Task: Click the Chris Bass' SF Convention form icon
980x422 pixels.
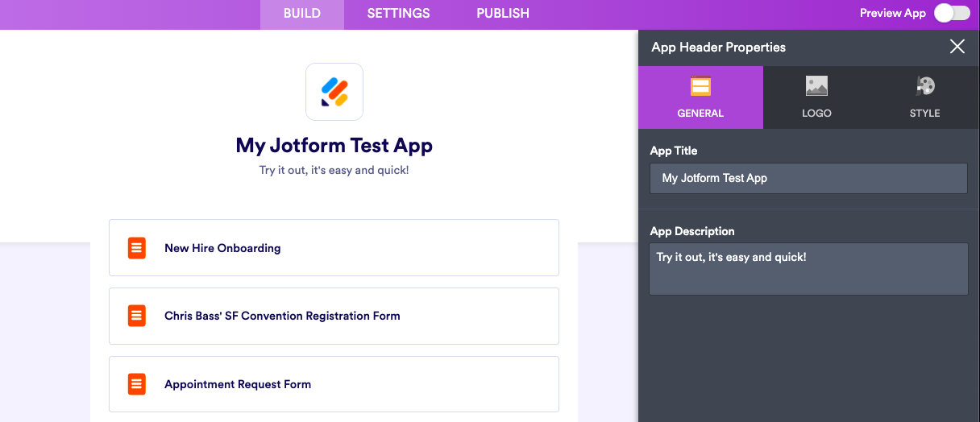Action: coord(137,316)
